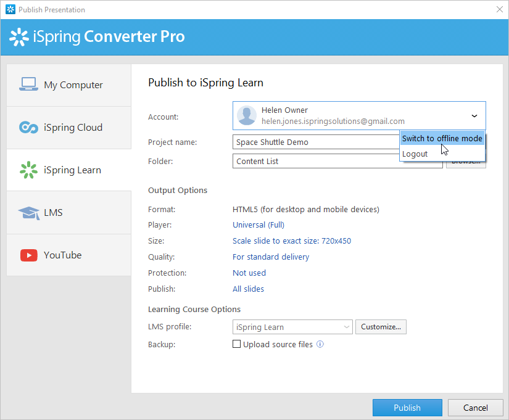Click the iSpring Cloud logo icon

[x=28, y=127]
